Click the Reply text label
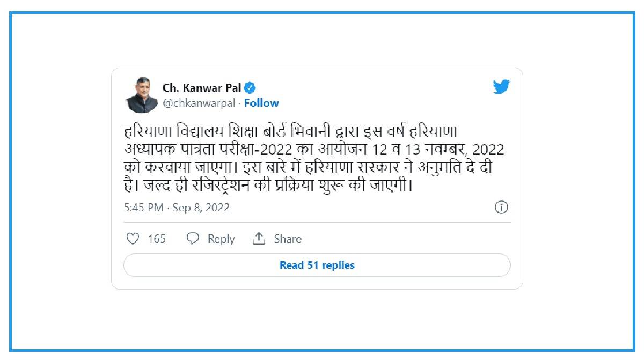 221,239
